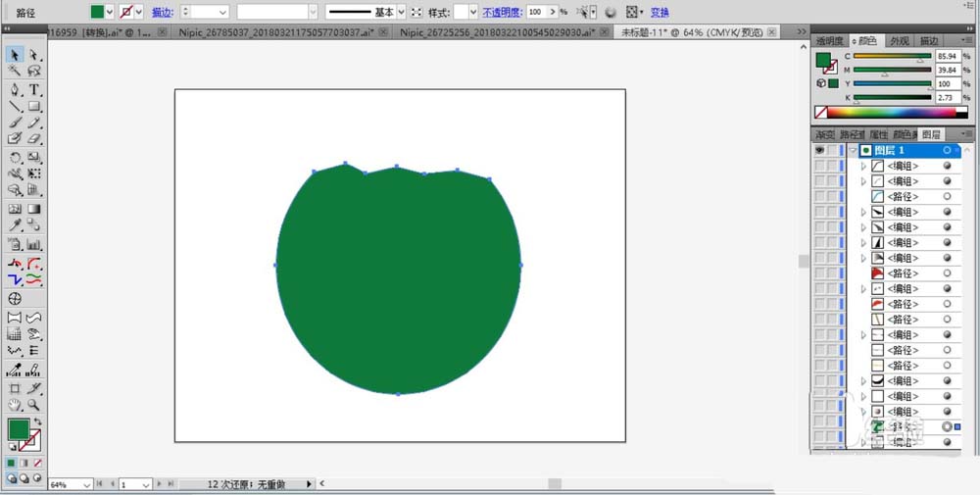Select the Scale tool

coord(34,158)
